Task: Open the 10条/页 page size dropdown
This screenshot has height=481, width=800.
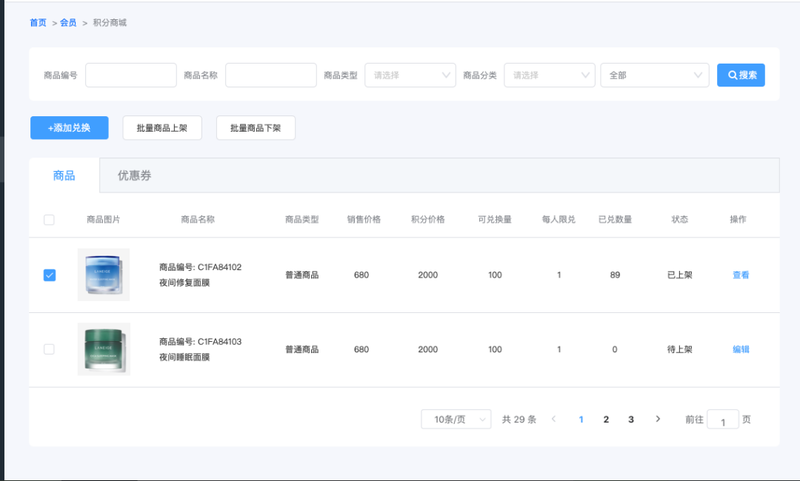Action: (456, 419)
